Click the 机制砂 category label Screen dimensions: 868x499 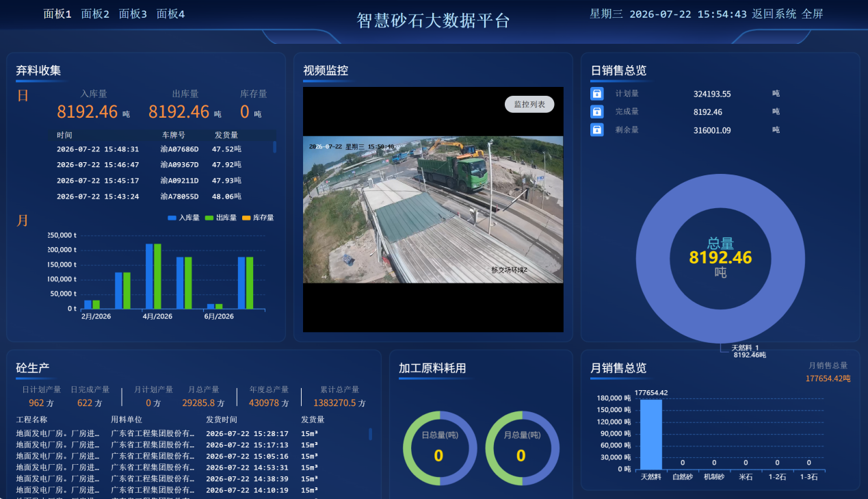click(714, 477)
